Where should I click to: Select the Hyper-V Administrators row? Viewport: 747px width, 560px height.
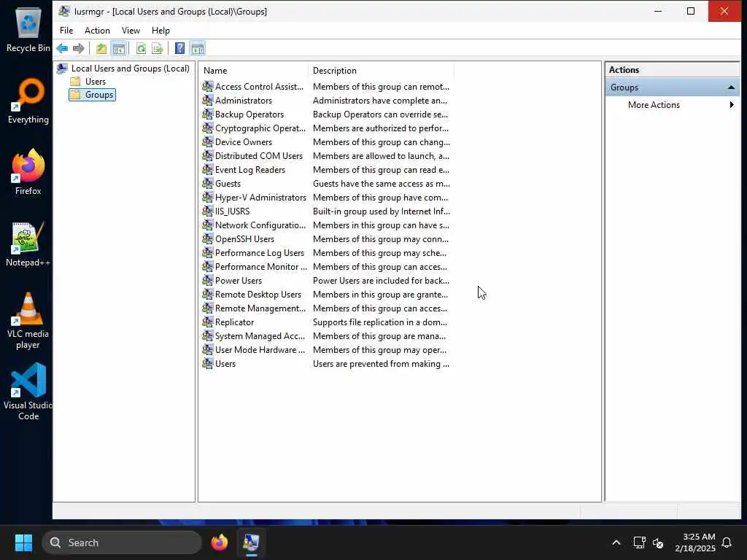326,197
